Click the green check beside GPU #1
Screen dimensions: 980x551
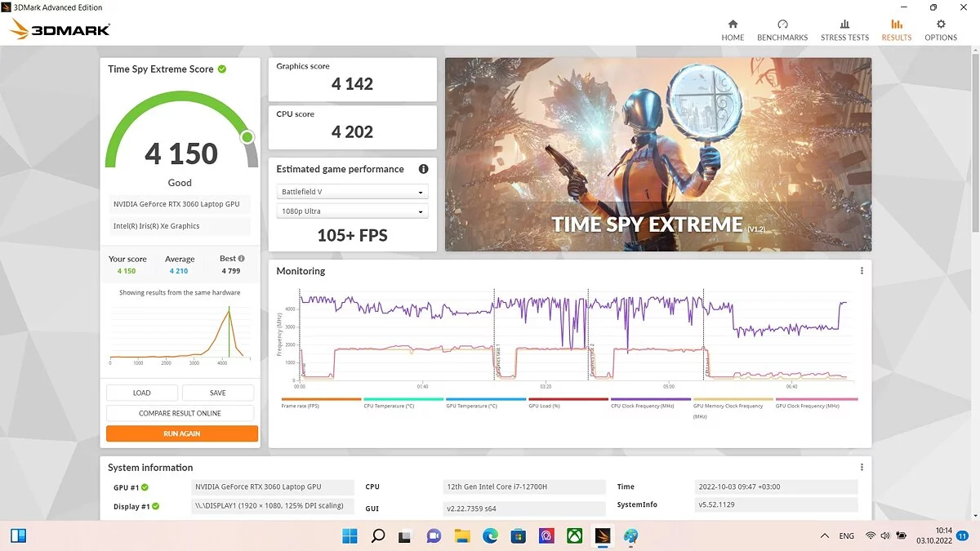pyautogui.click(x=145, y=487)
